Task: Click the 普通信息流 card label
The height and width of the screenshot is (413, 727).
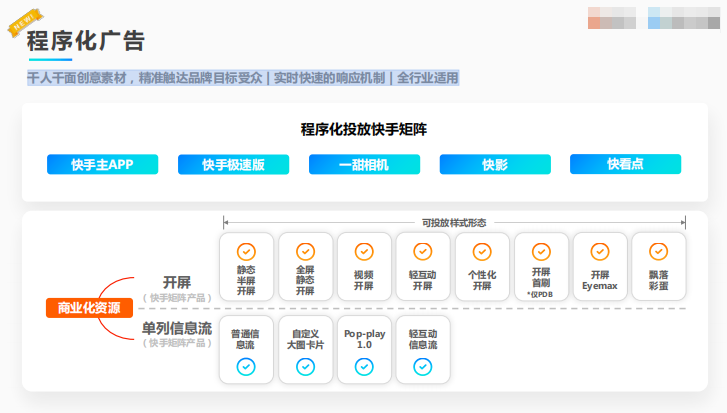Action: [x=245, y=339]
